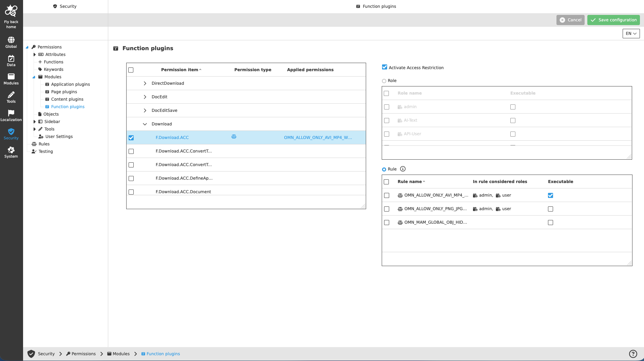Viewport: 644px width, 361px height.
Task: Click the Save configuration button
Action: [x=613, y=20]
